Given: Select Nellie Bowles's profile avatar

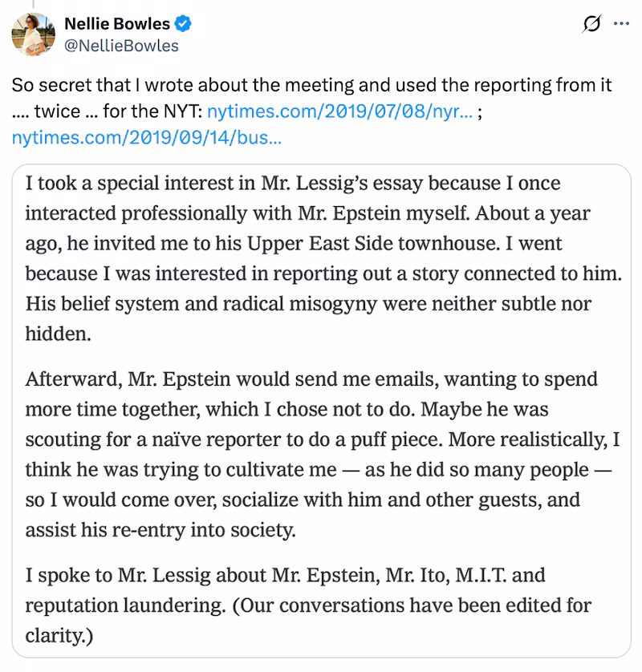Looking at the screenshot, I should point(30,34).
